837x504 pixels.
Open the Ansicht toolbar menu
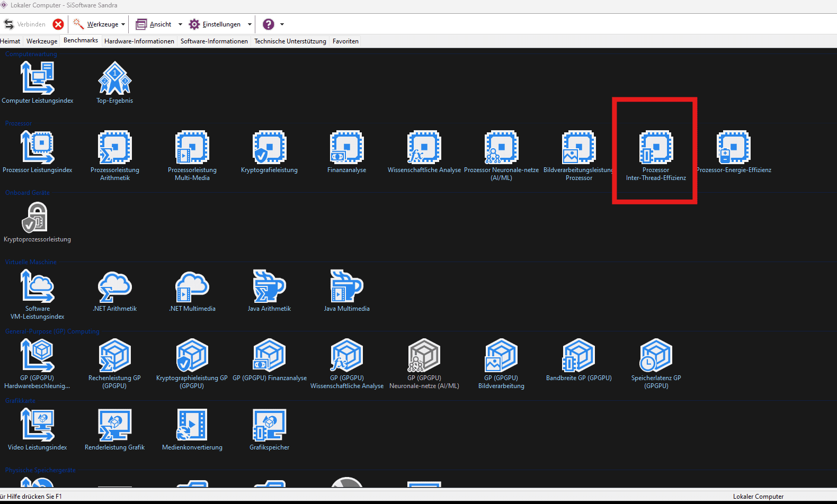coord(154,24)
